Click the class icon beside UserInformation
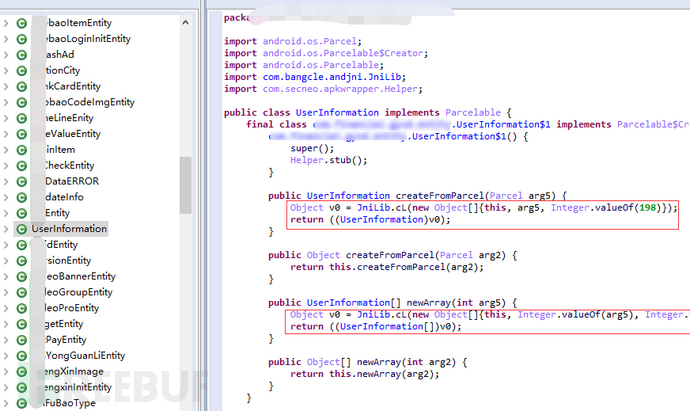 (22, 229)
